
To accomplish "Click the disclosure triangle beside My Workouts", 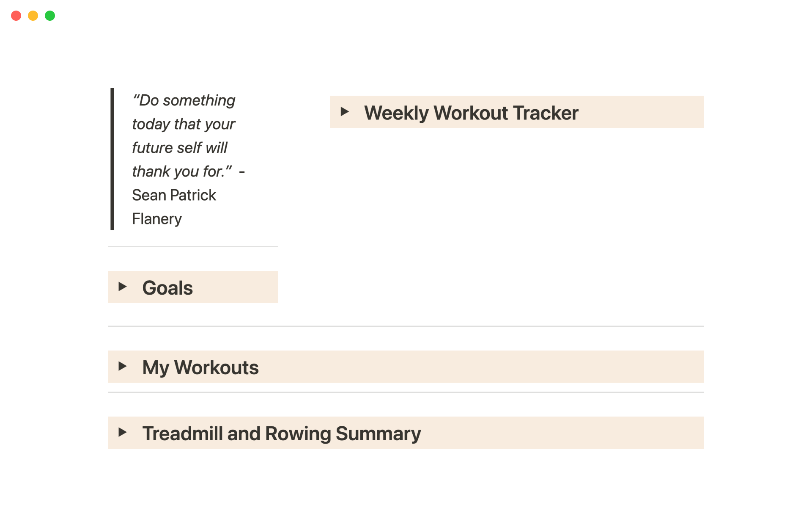I will pos(123,367).
